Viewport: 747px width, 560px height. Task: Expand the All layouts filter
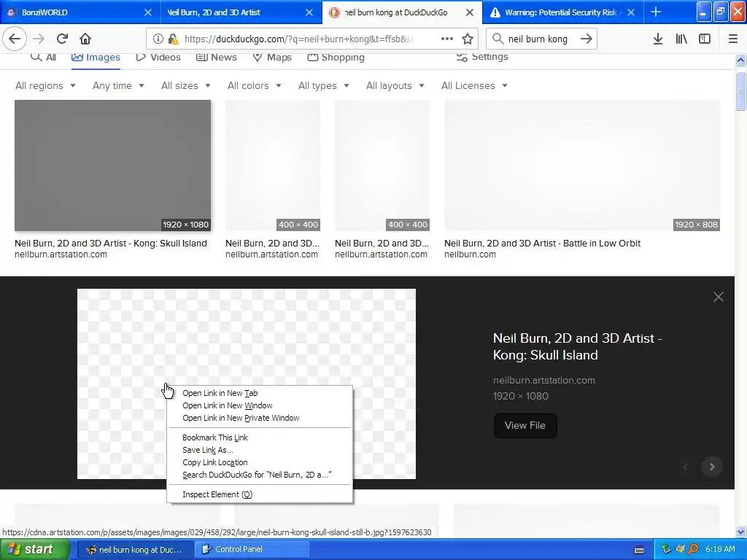pyautogui.click(x=395, y=86)
